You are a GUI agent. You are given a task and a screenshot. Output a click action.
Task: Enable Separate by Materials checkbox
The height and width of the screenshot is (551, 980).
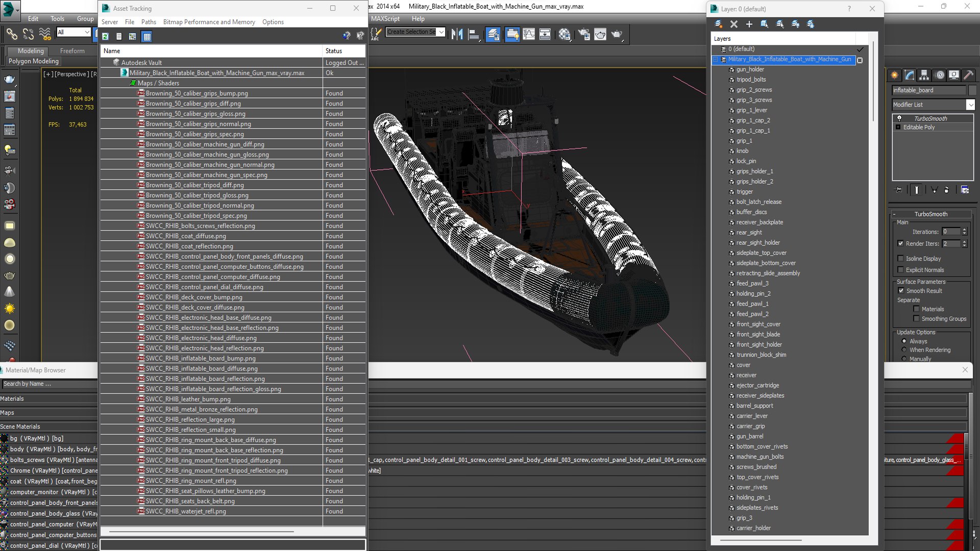tap(916, 309)
